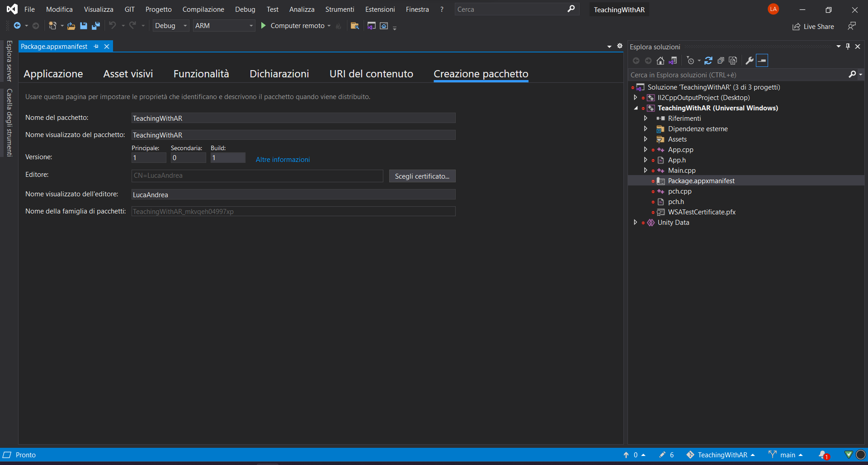Pin the Esplora soluzioni panel
Viewport: 868px width, 465px height.
(x=848, y=47)
